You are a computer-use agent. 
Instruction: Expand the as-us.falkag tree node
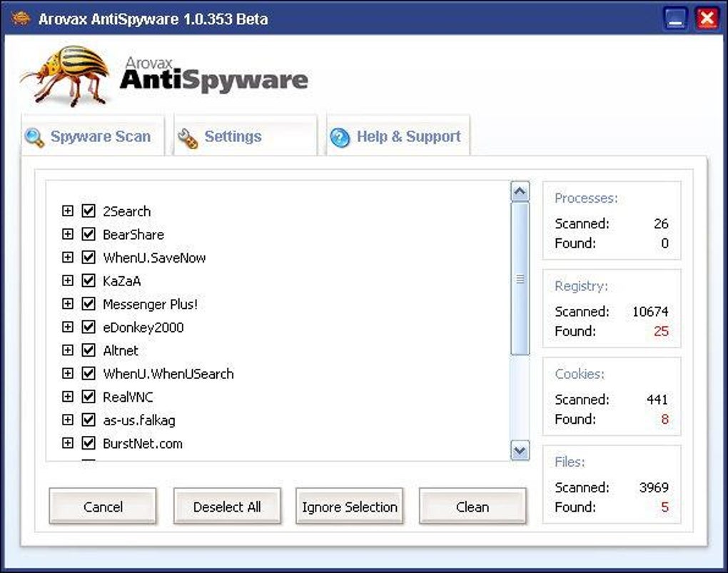68,420
